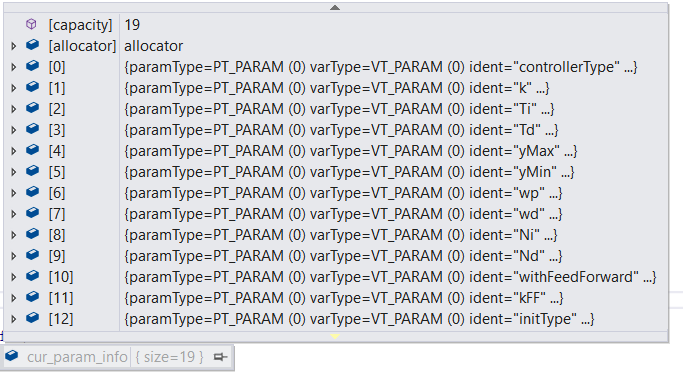Select the allocator value text
Viewport: 683px width, 375px height.
click(x=153, y=46)
